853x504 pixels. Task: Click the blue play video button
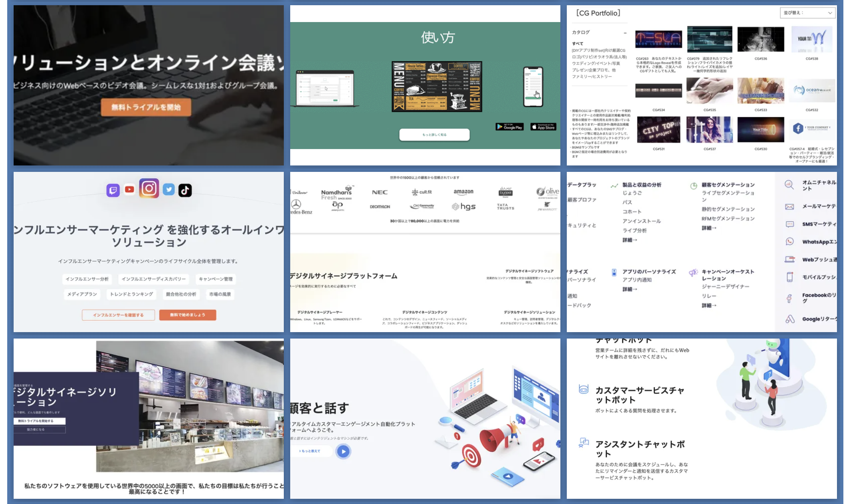343,452
